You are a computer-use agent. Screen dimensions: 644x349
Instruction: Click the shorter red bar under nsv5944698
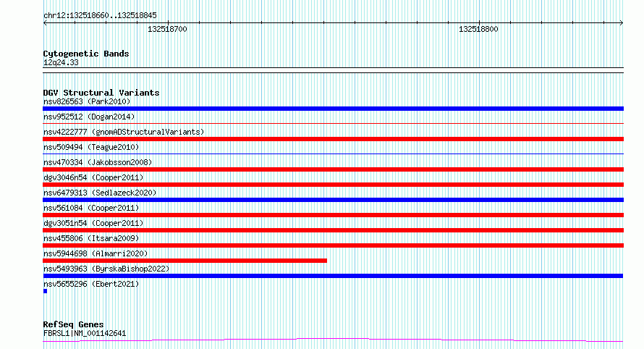[185, 261]
